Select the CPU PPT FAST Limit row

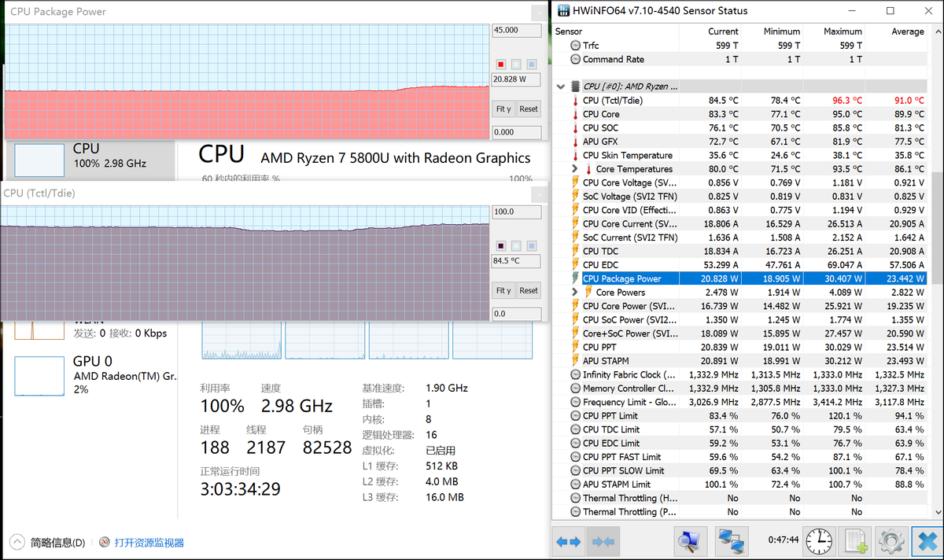pyautogui.click(x=739, y=457)
